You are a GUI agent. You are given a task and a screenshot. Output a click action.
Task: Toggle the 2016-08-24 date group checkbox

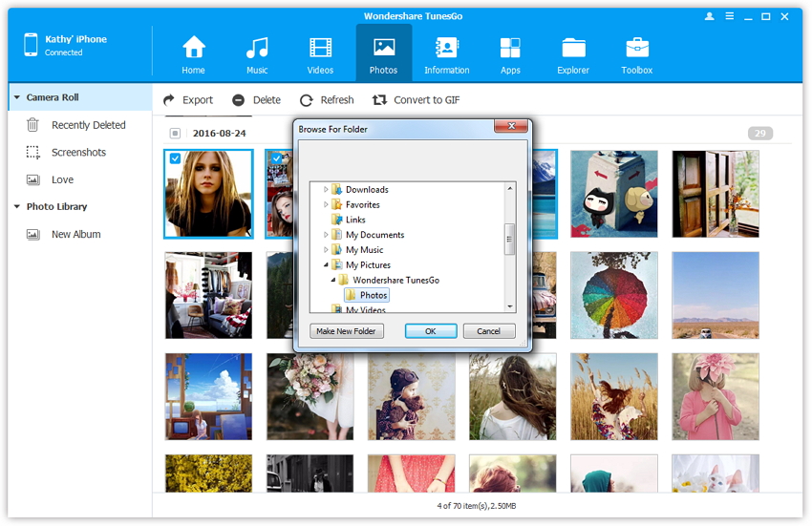coord(175,134)
